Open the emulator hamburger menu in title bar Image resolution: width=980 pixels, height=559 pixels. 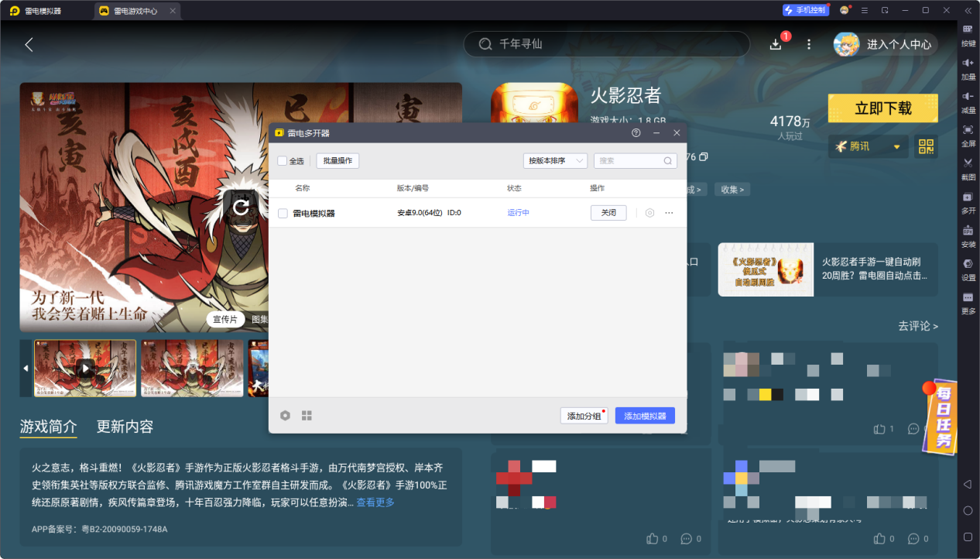tap(865, 11)
